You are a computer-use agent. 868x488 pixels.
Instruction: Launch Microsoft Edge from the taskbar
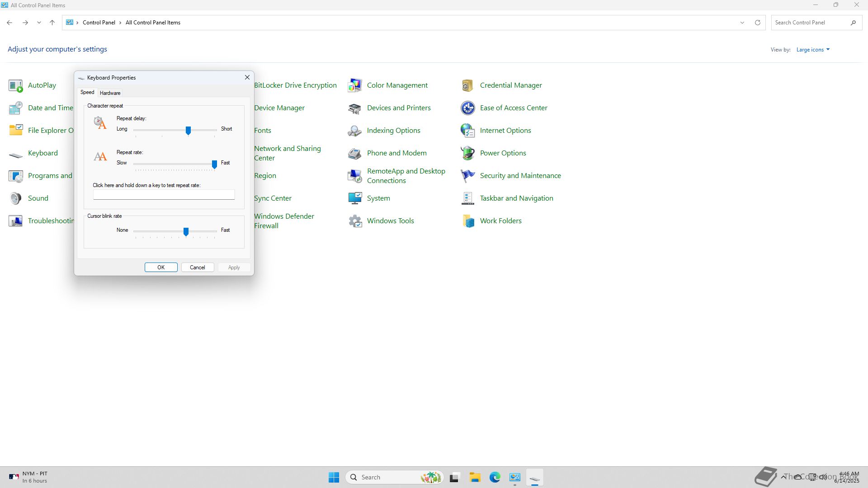495,477
